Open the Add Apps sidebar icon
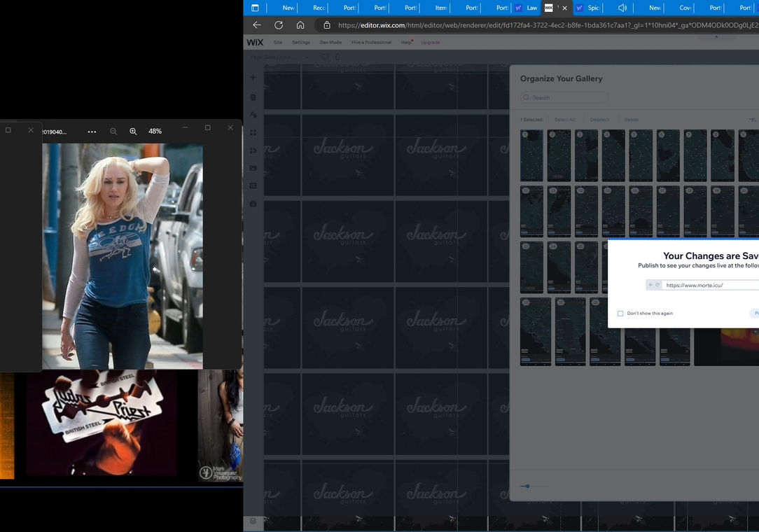The width and height of the screenshot is (759, 532). pyautogui.click(x=253, y=132)
